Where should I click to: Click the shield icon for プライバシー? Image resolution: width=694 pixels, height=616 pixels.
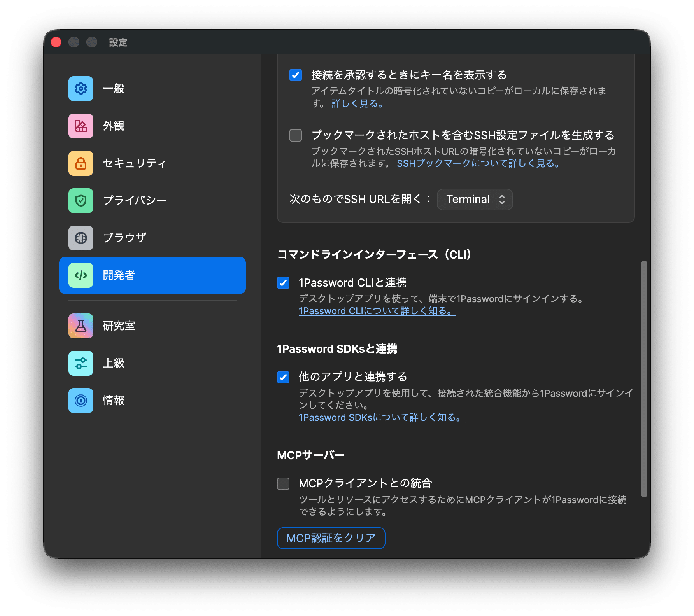click(81, 201)
